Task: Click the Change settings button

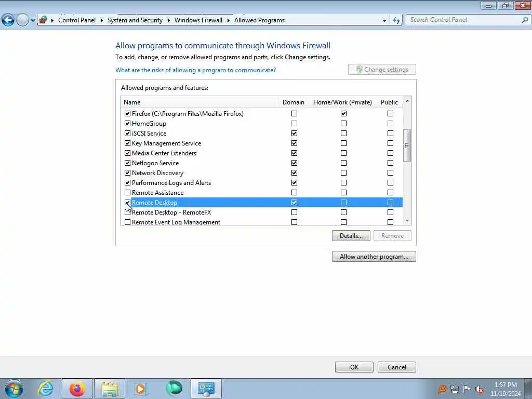Action: 382,70
